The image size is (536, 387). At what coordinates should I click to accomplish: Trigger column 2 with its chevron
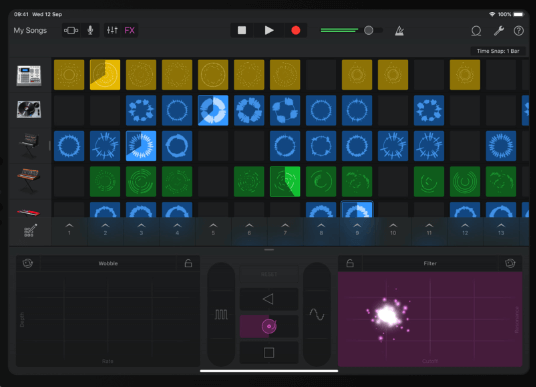[x=105, y=229]
